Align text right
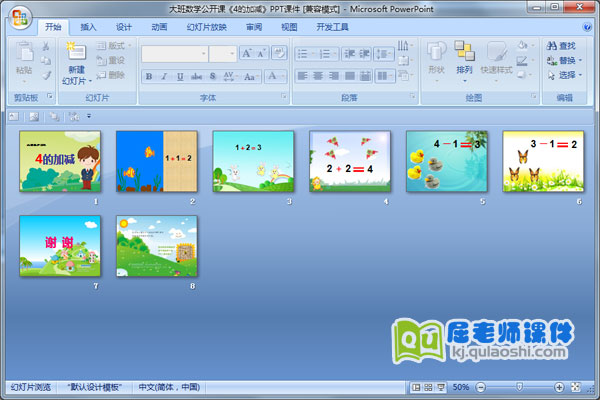 pos(334,76)
